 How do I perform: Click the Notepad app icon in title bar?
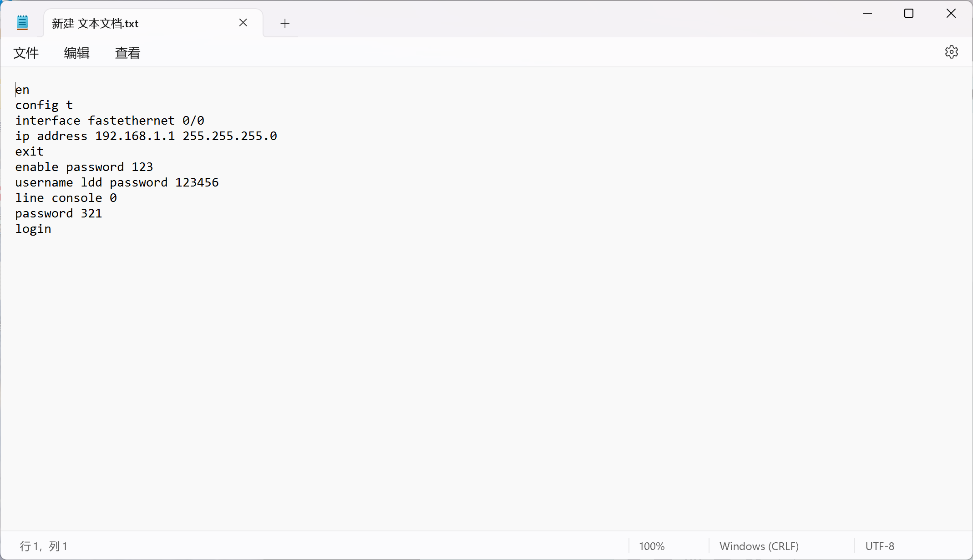(x=22, y=23)
